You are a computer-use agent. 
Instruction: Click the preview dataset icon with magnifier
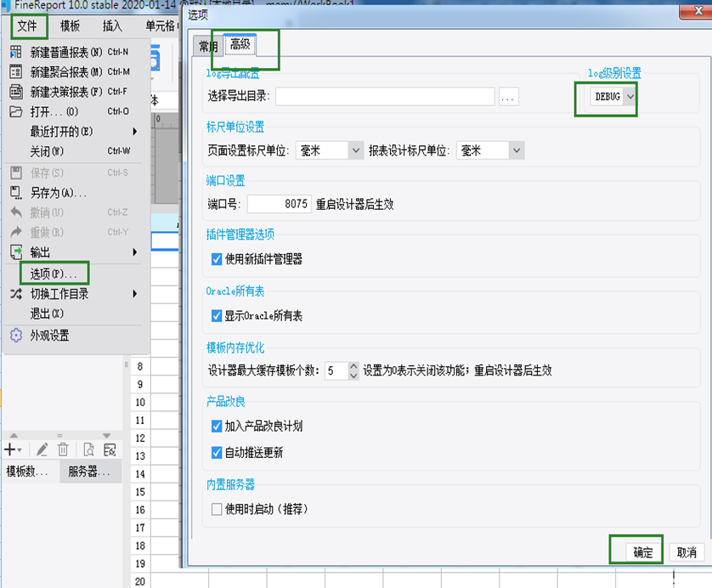coord(88,449)
